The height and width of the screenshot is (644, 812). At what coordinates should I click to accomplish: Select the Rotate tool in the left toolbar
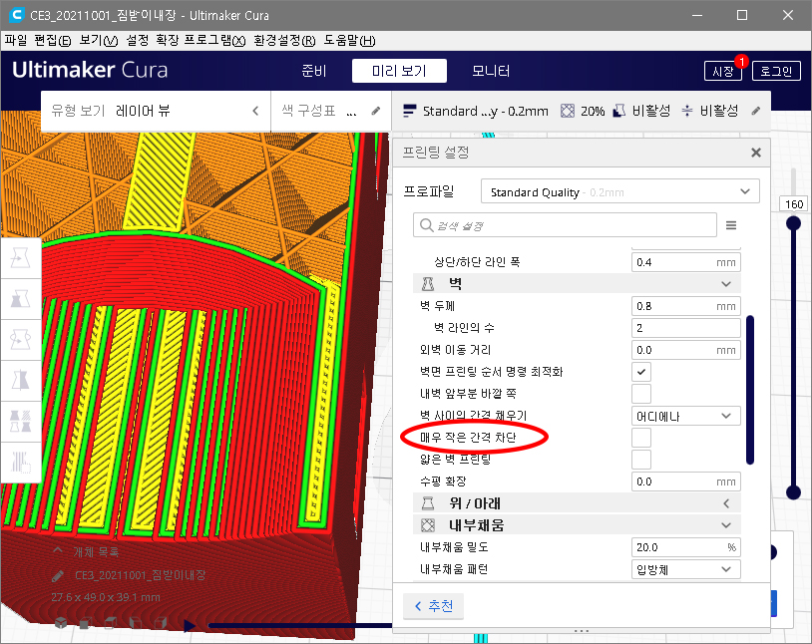point(20,340)
